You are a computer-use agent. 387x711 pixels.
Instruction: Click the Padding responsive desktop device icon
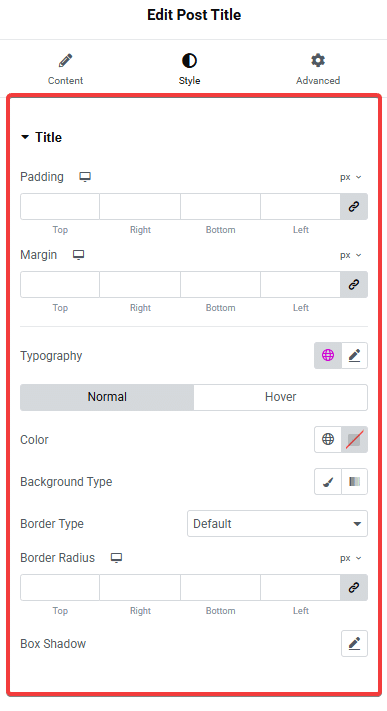[x=85, y=177]
